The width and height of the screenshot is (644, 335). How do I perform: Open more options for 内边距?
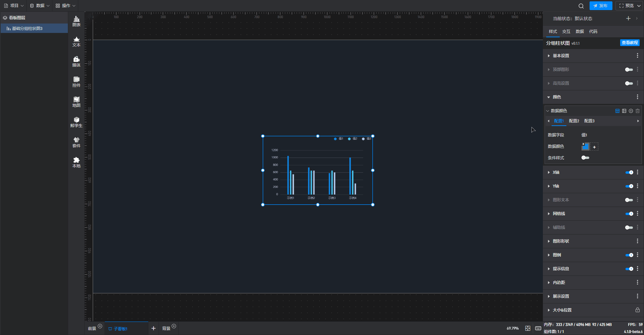[x=637, y=282]
